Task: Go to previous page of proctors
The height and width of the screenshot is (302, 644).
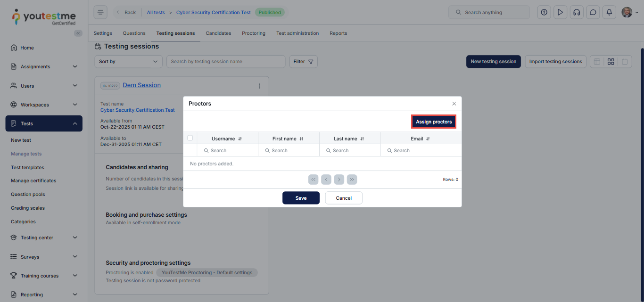Action: pyautogui.click(x=326, y=180)
